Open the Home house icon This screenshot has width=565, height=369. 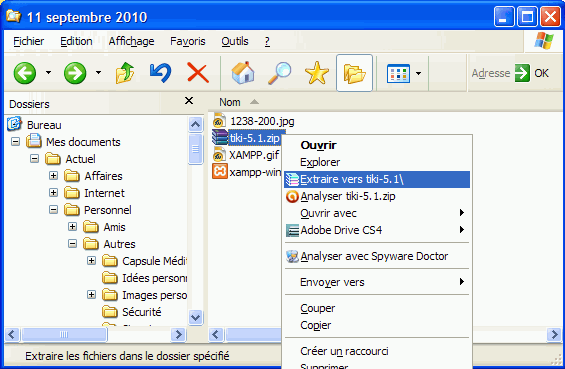click(243, 73)
